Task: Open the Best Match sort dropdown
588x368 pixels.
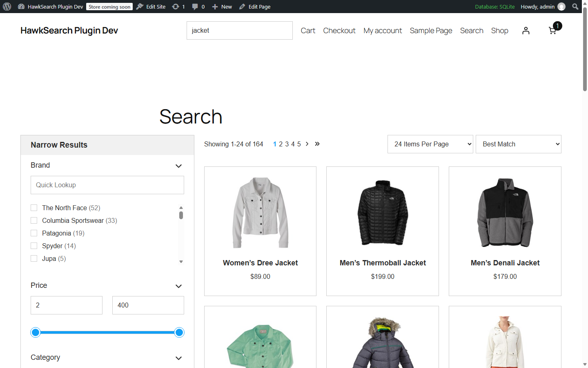Action: (519, 144)
